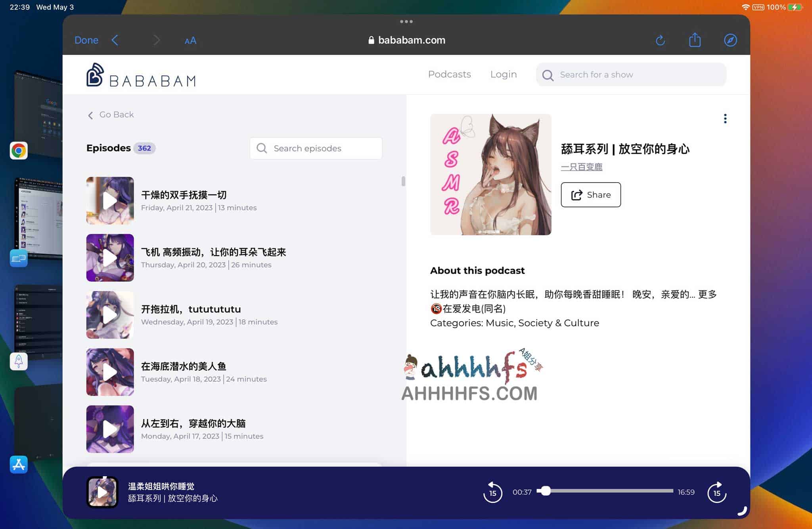Click the show search magnifier icon
The height and width of the screenshot is (529, 812).
tap(548, 75)
